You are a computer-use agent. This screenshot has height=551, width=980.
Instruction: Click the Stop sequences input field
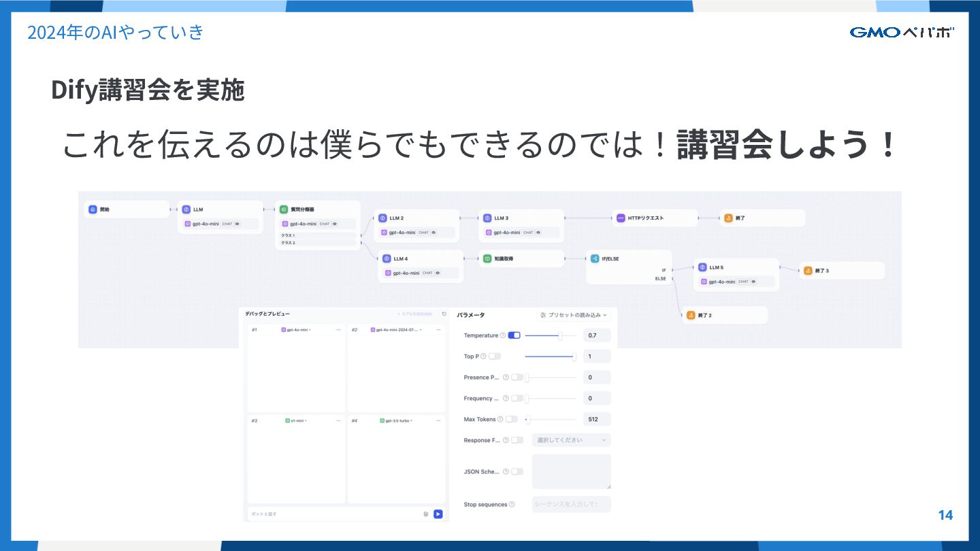click(x=572, y=504)
